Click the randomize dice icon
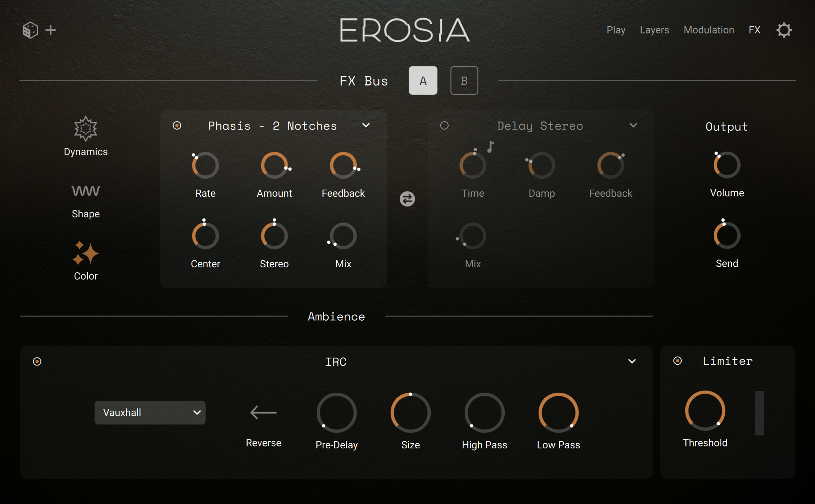 [x=30, y=30]
